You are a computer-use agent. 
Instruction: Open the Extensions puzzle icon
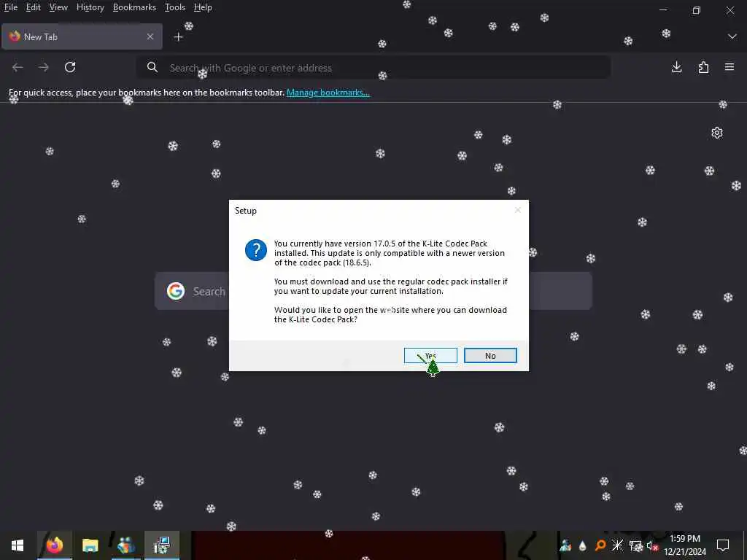pyautogui.click(x=703, y=67)
